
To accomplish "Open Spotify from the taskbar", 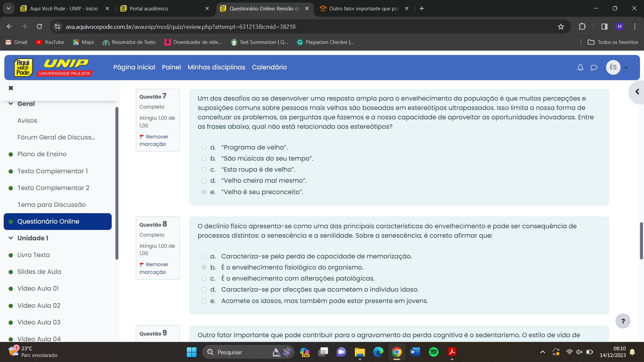I will [x=433, y=352].
